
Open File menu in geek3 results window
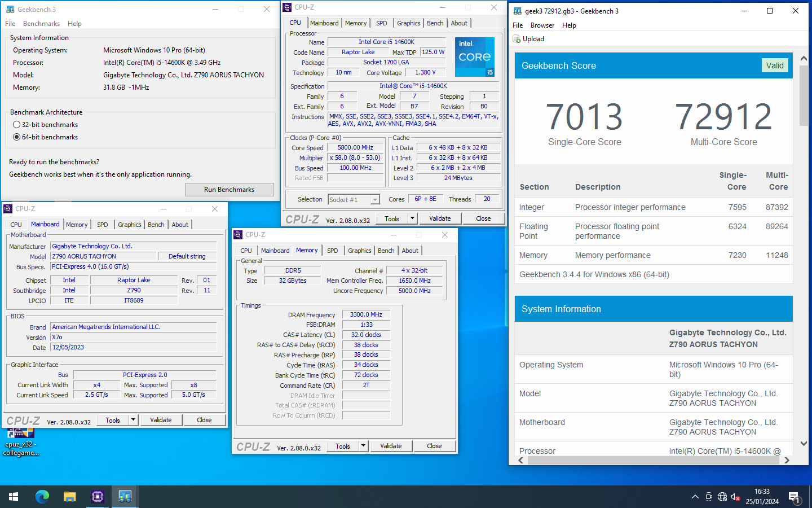(518, 25)
